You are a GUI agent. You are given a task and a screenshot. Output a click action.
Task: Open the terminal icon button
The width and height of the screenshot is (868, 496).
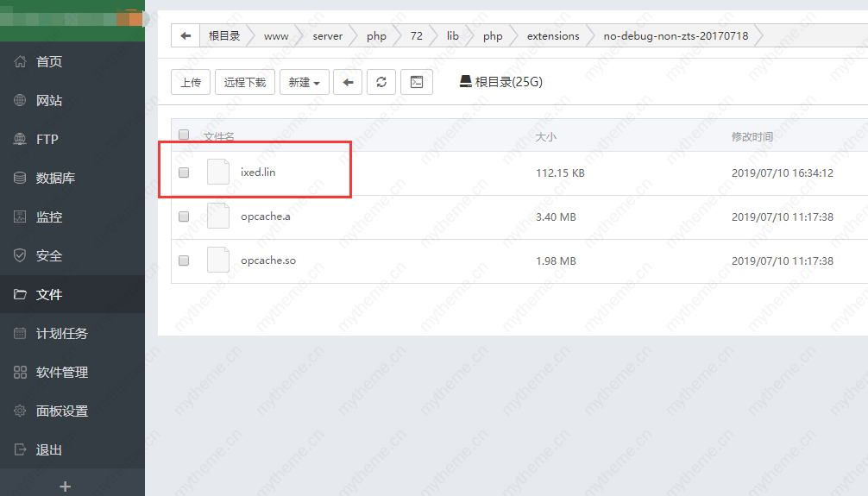coord(417,82)
